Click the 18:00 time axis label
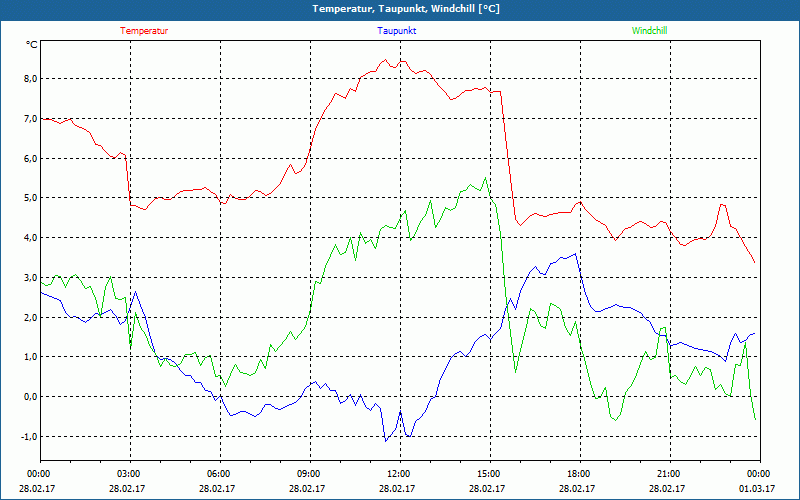This screenshot has width=800, height=500. click(577, 474)
